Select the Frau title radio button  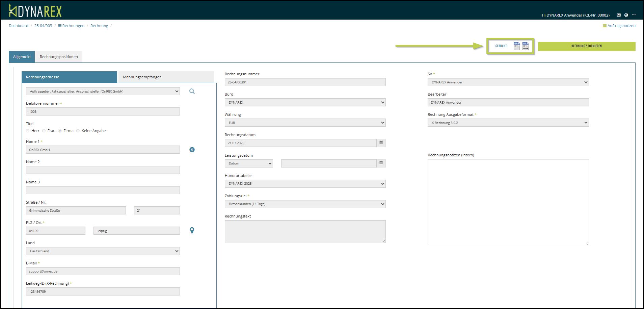(x=44, y=131)
